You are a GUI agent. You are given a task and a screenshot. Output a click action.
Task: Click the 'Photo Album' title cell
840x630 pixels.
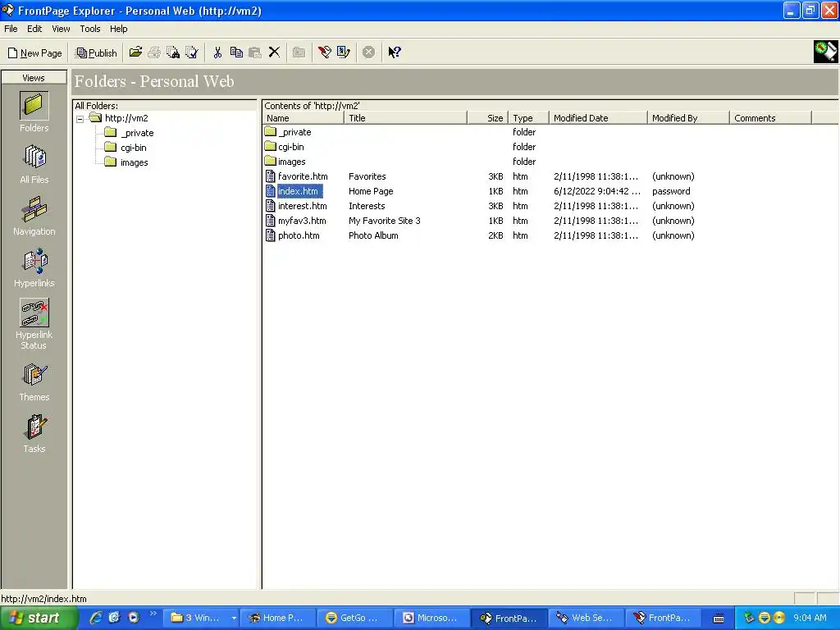click(373, 235)
